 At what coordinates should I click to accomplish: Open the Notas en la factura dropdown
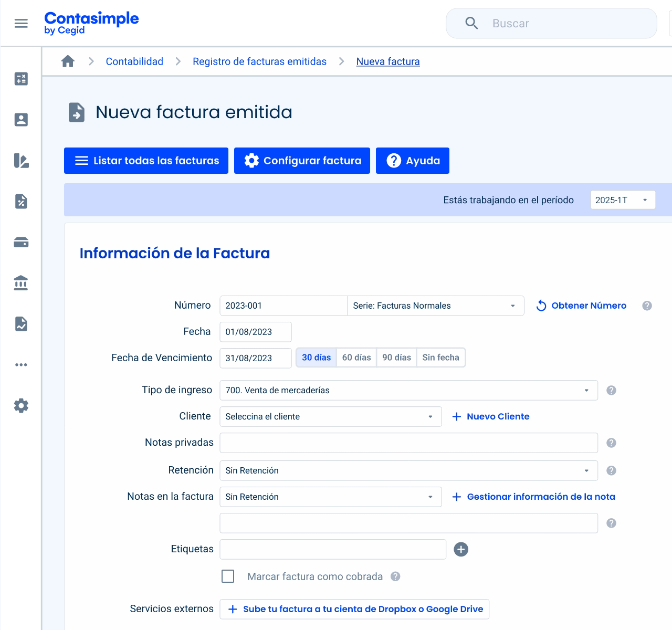click(x=331, y=497)
